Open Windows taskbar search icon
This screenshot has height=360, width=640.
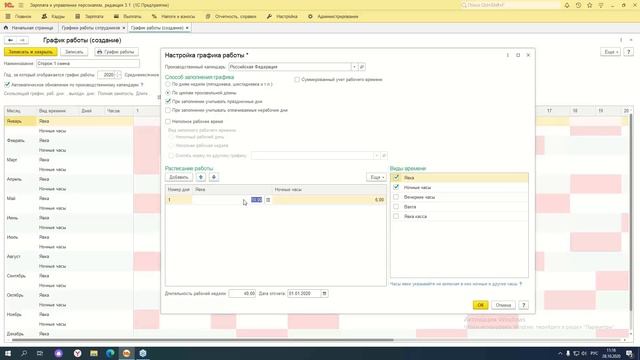click(x=24, y=353)
